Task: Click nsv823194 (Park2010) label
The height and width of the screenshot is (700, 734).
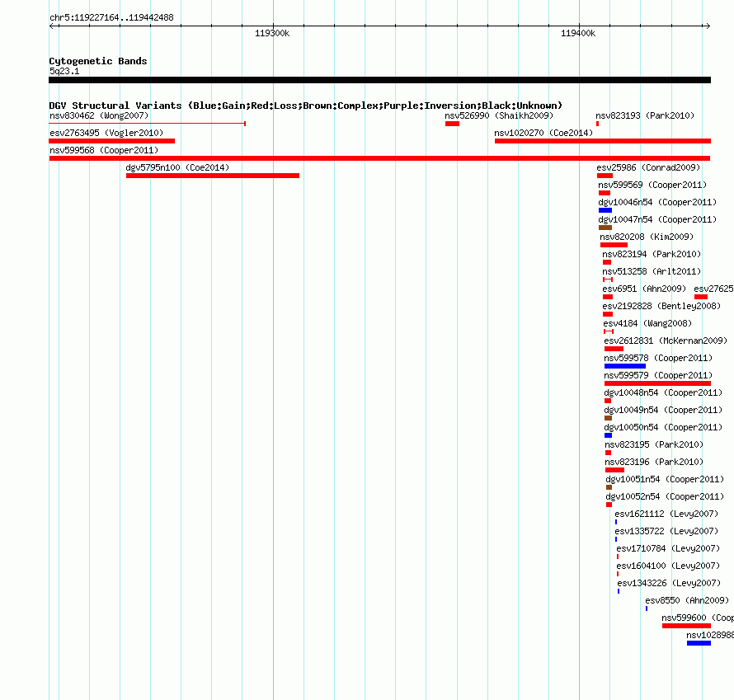Action: [x=652, y=254]
